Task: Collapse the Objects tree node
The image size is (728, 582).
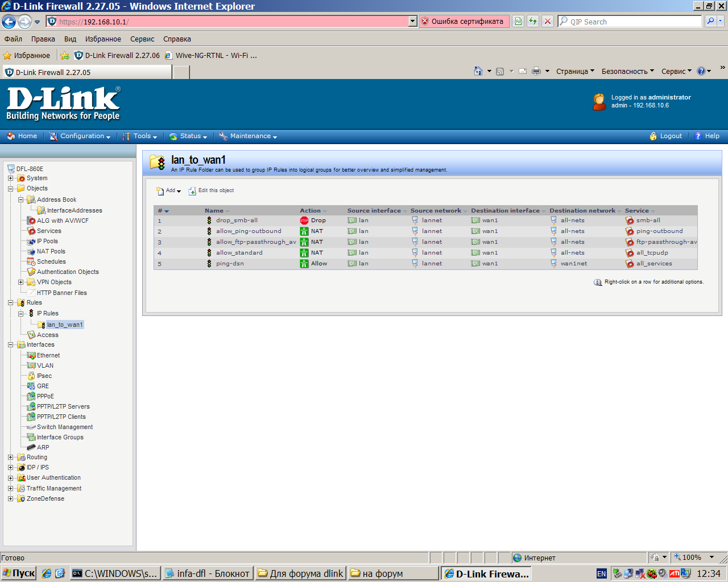Action: pos(10,189)
